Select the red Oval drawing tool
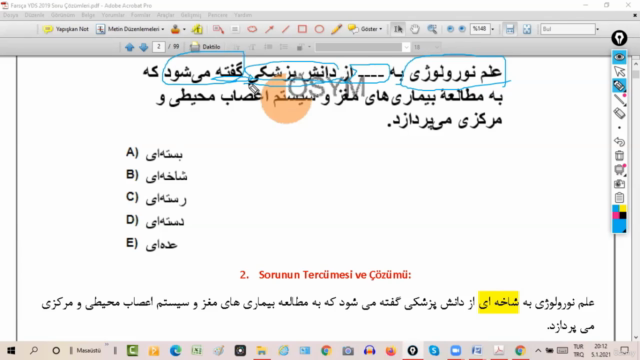The image size is (640, 360). click(x=319, y=29)
